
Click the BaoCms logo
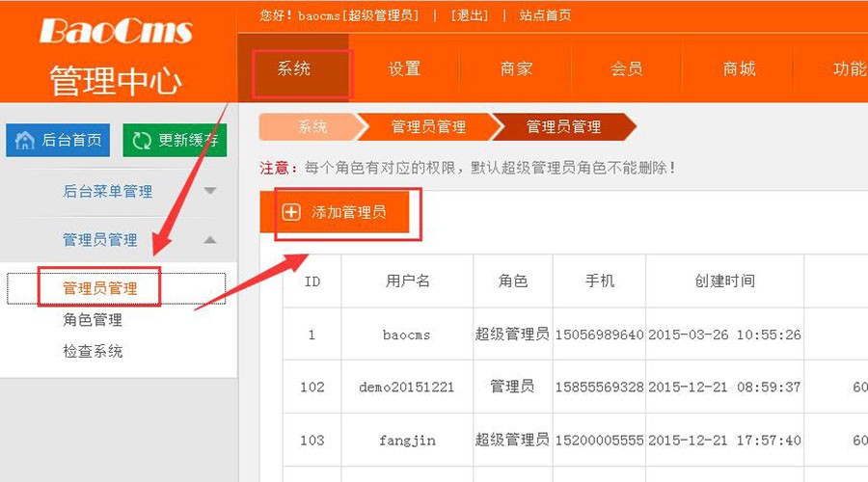[116, 31]
